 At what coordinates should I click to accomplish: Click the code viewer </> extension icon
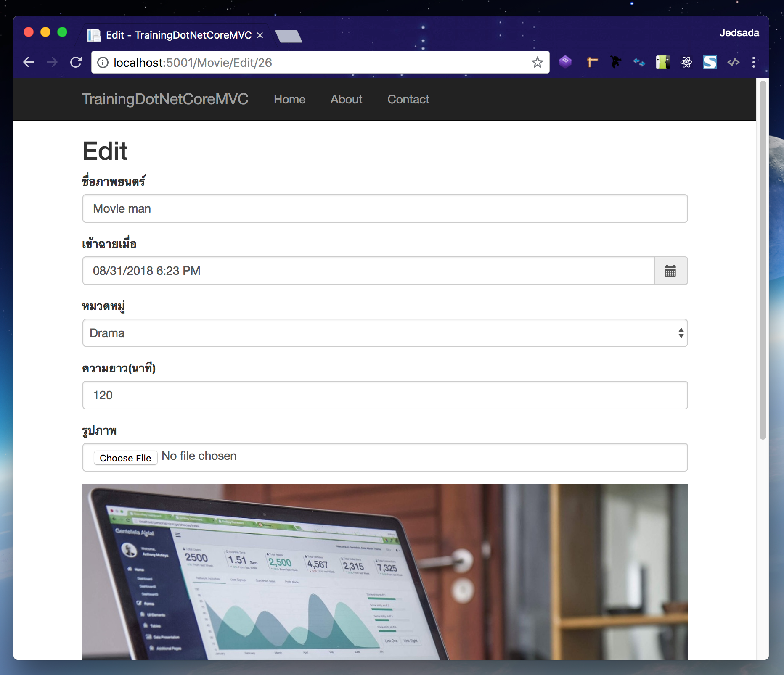(733, 62)
